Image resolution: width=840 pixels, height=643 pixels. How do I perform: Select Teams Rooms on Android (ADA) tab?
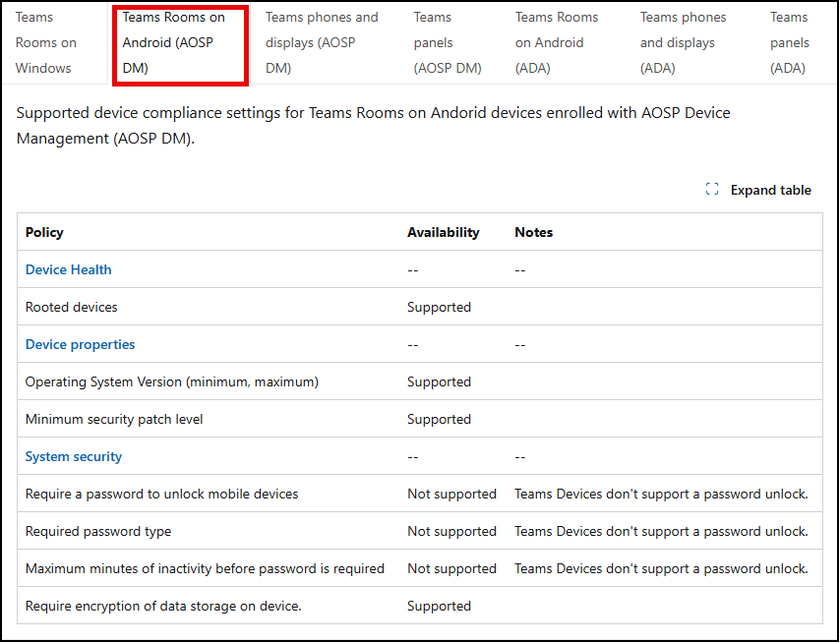coord(557,43)
